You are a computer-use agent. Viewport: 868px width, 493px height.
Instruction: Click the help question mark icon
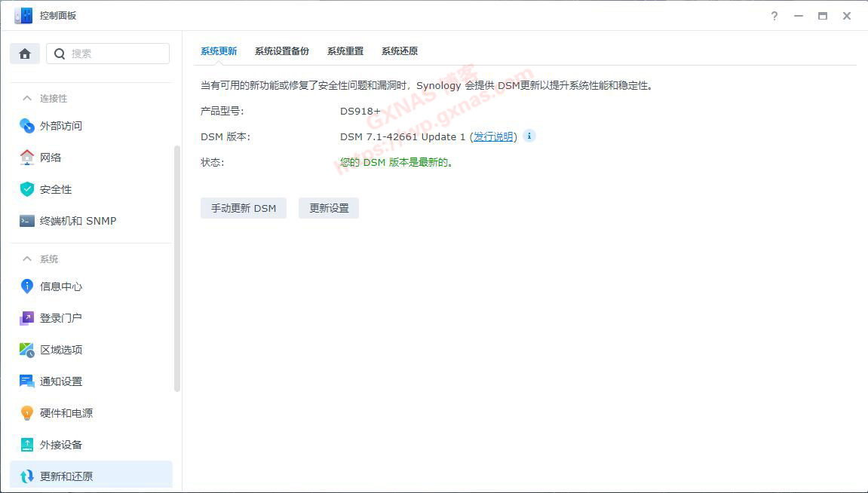(774, 15)
